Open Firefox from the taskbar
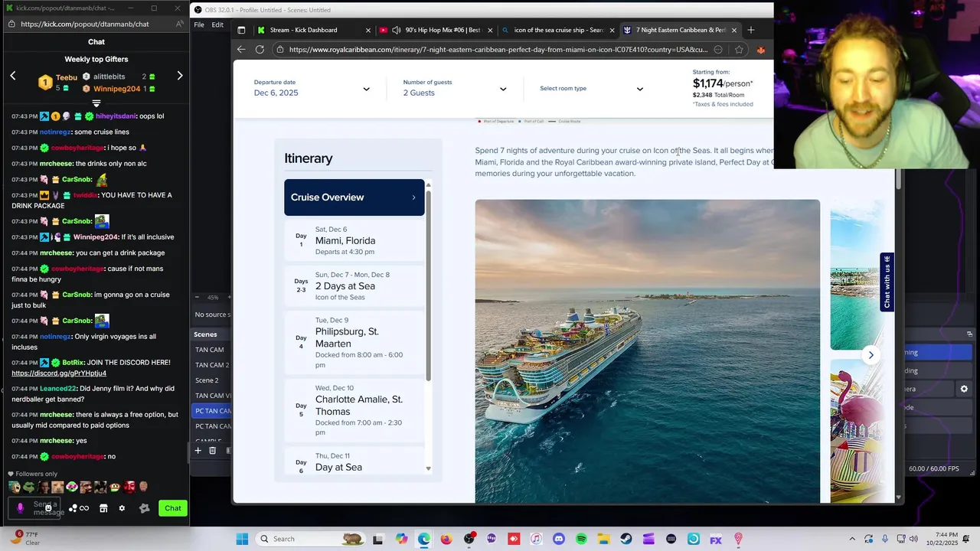 click(446, 539)
